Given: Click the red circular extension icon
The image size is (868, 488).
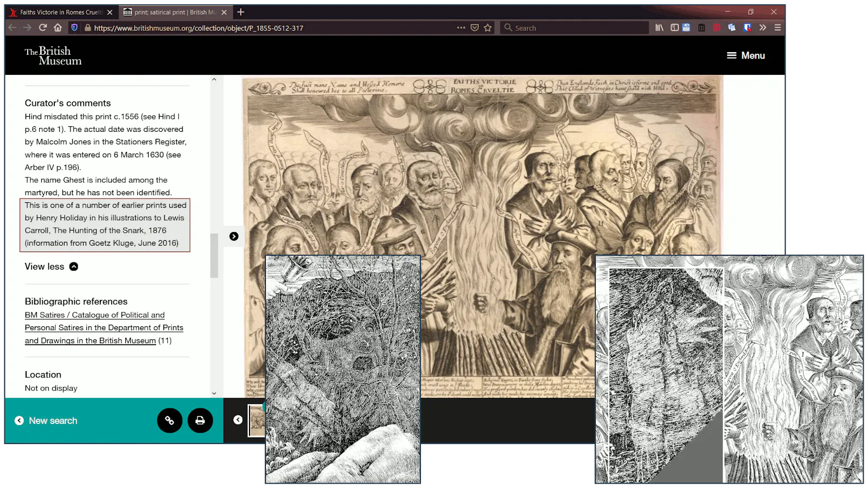Looking at the screenshot, I should click(x=717, y=28).
